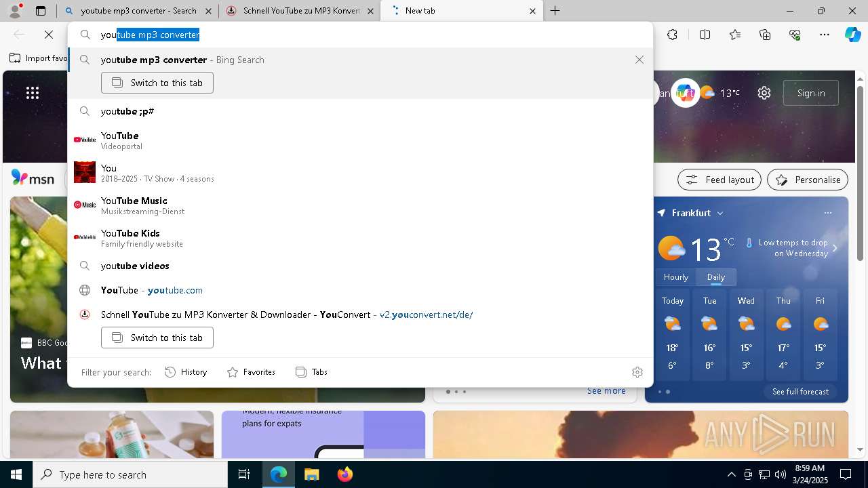Select youtube videos search suggestion
Image resolution: width=868 pixels, height=488 pixels.
click(x=360, y=266)
